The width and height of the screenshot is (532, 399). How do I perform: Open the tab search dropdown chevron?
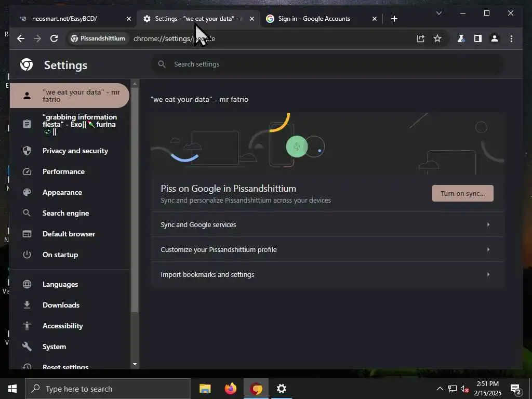438,13
